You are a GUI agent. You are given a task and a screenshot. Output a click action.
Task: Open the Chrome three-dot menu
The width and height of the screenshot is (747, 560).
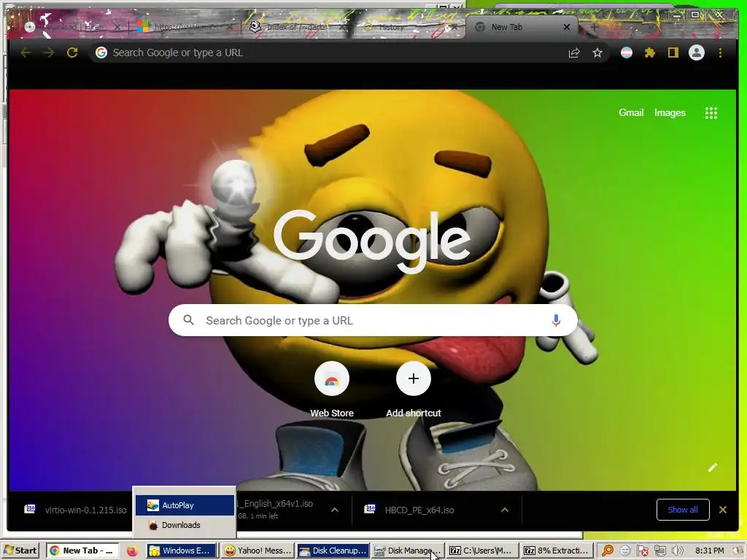pos(720,52)
